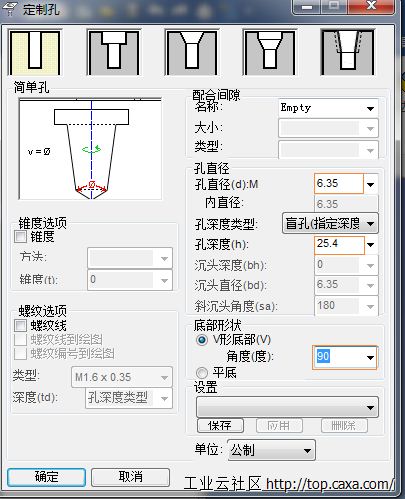Click the 确定 OK button
This screenshot has width=405, height=499.
[47, 477]
